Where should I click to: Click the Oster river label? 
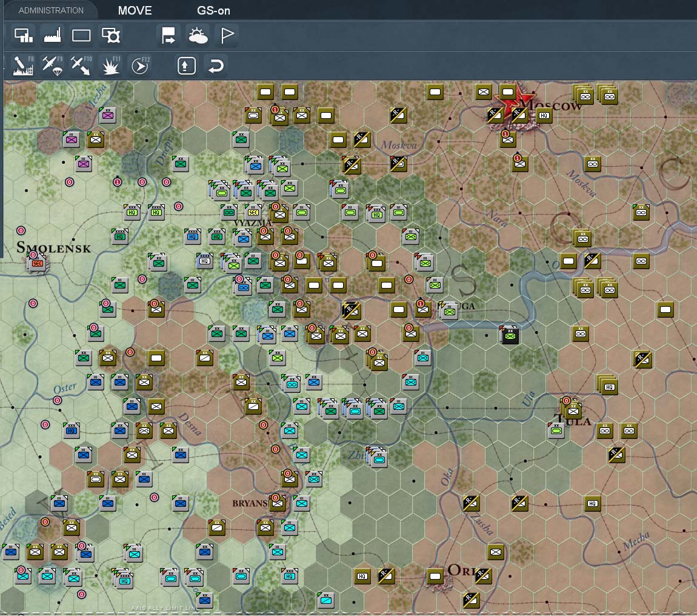click(x=65, y=388)
